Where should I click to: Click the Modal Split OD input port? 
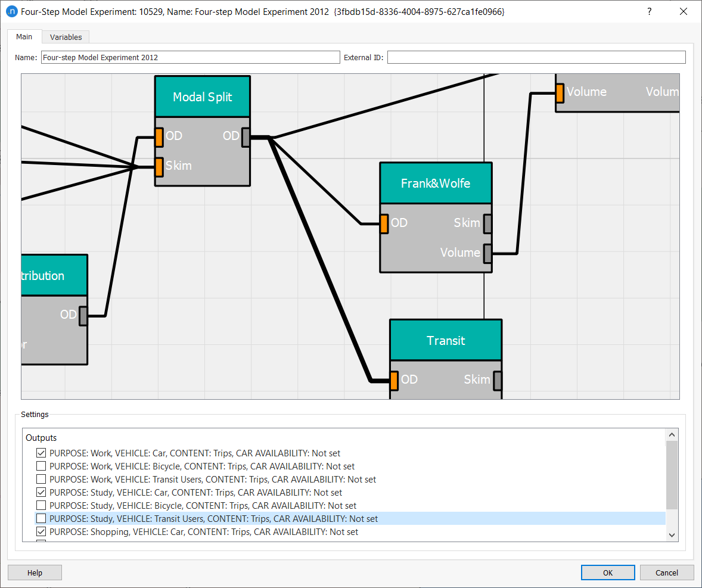point(159,137)
